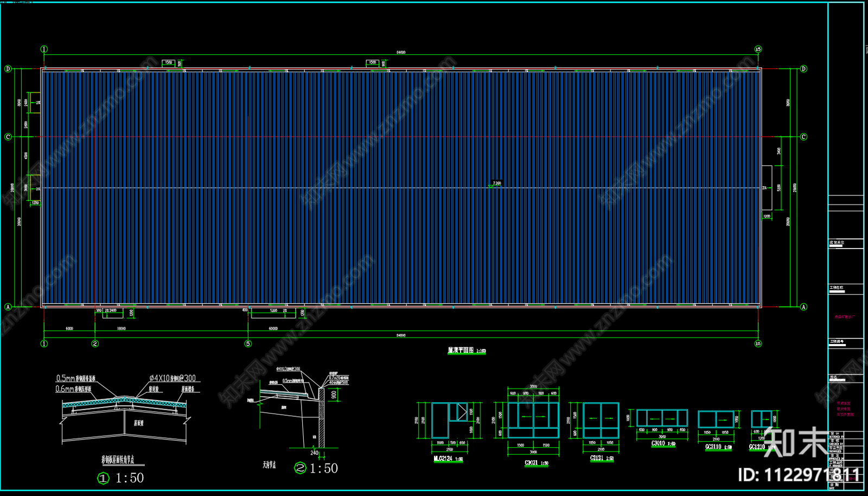
Task: Click the 7.200 elevation marker on roof
Action: click(496, 184)
